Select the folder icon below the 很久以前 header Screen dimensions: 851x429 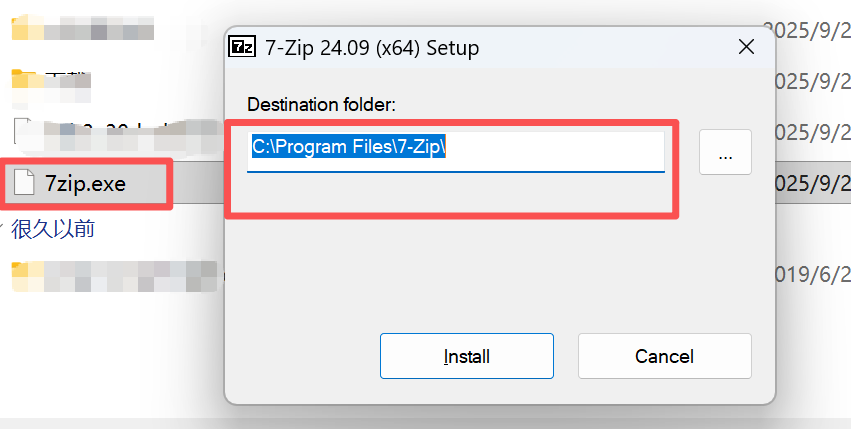(24, 271)
